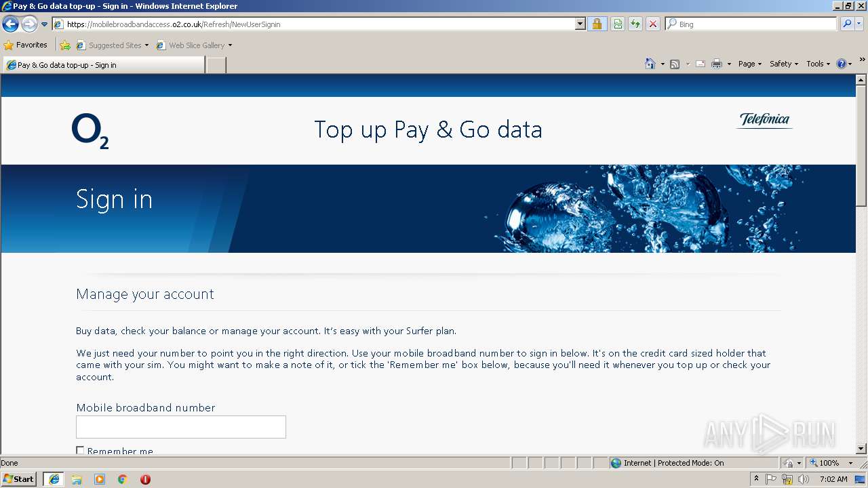Click the Home toolbar icon

point(650,64)
